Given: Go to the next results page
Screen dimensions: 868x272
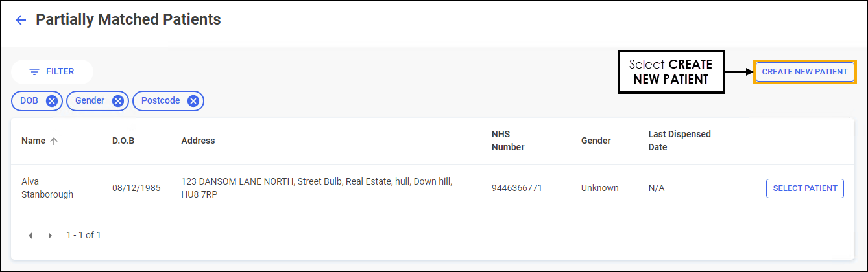Looking at the screenshot, I should pyautogui.click(x=50, y=236).
